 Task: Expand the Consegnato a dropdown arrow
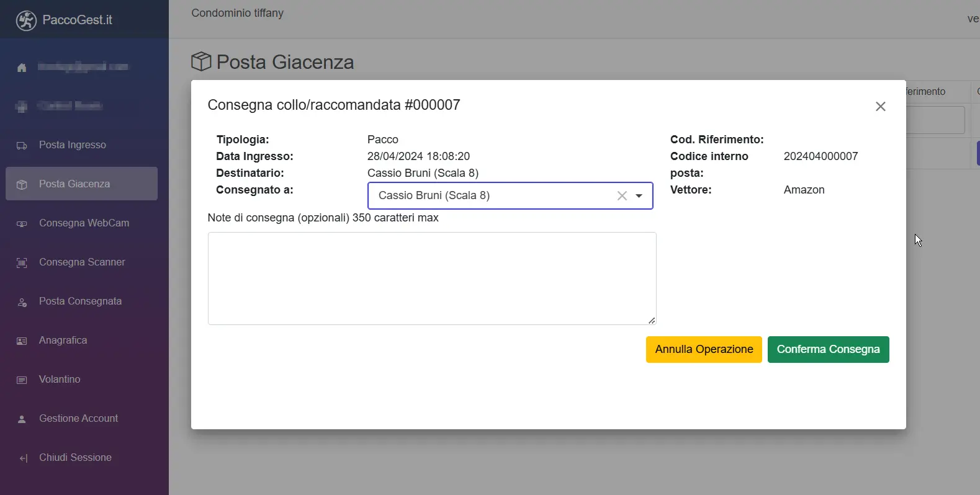click(x=639, y=196)
